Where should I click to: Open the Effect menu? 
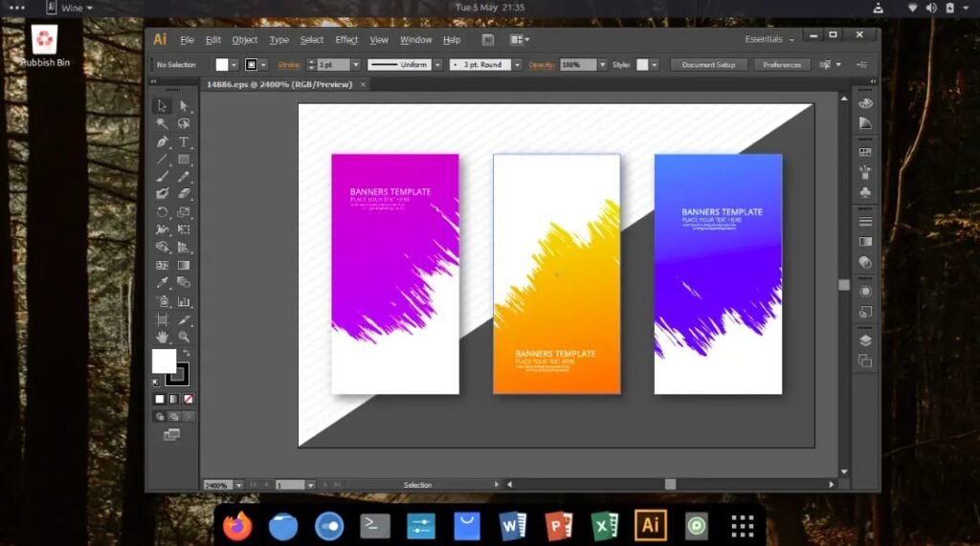coord(346,39)
